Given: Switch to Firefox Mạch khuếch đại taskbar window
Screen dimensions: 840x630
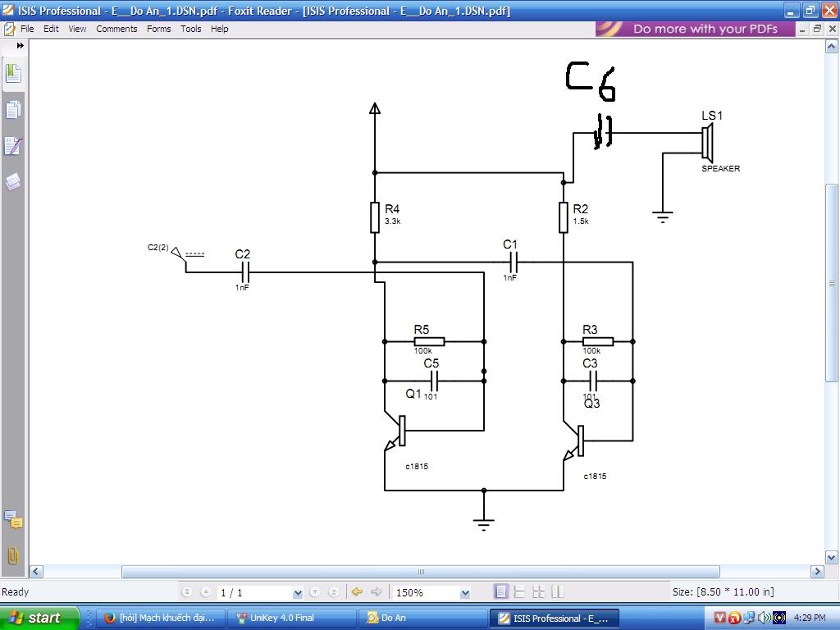Looking at the screenshot, I should 162,619.
